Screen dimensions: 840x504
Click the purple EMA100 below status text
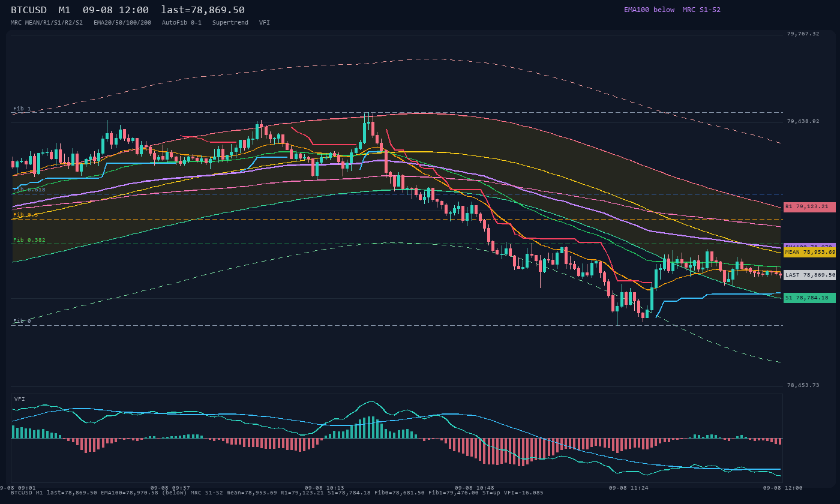click(x=649, y=10)
